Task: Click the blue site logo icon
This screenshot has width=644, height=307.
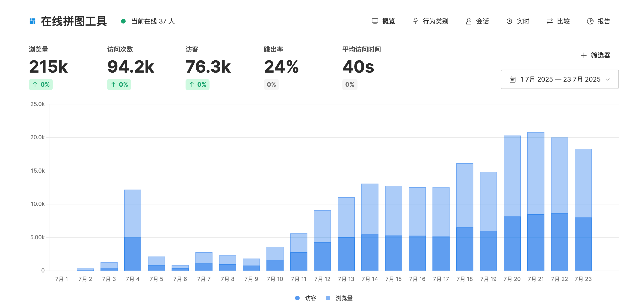Action: pyautogui.click(x=32, y=21)
